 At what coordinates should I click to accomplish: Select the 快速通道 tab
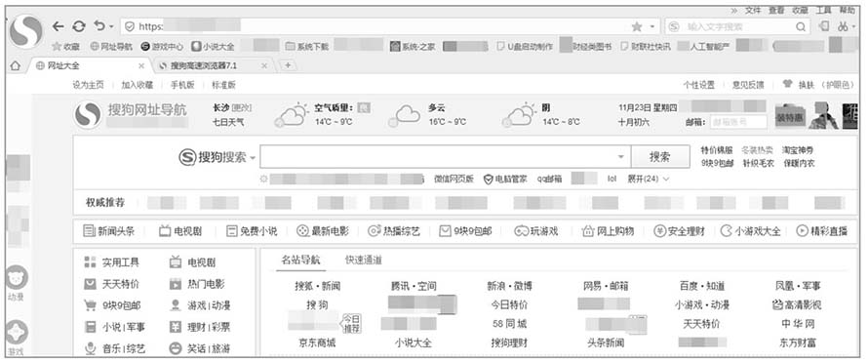pyautogui.click(x=364, y=261)
